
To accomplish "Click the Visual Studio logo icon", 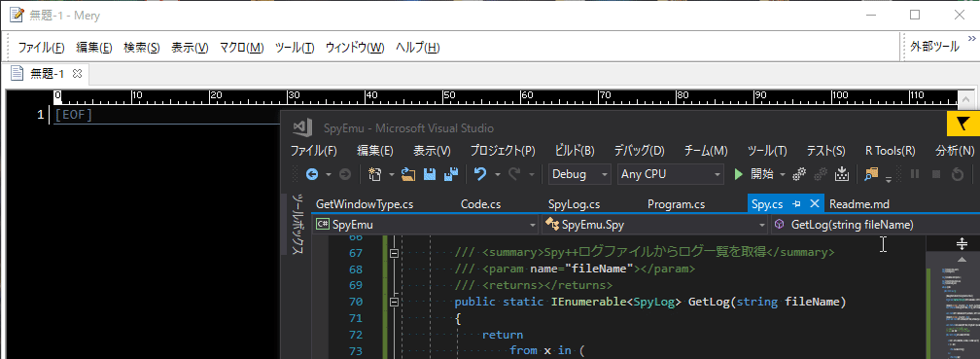I will (302, 127).
